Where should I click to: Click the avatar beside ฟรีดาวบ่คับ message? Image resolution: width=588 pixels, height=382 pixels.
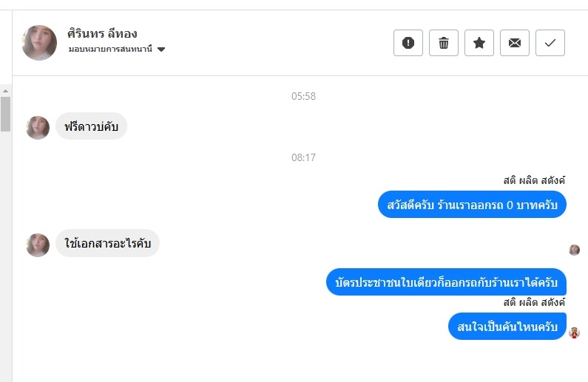click(38, 127)
